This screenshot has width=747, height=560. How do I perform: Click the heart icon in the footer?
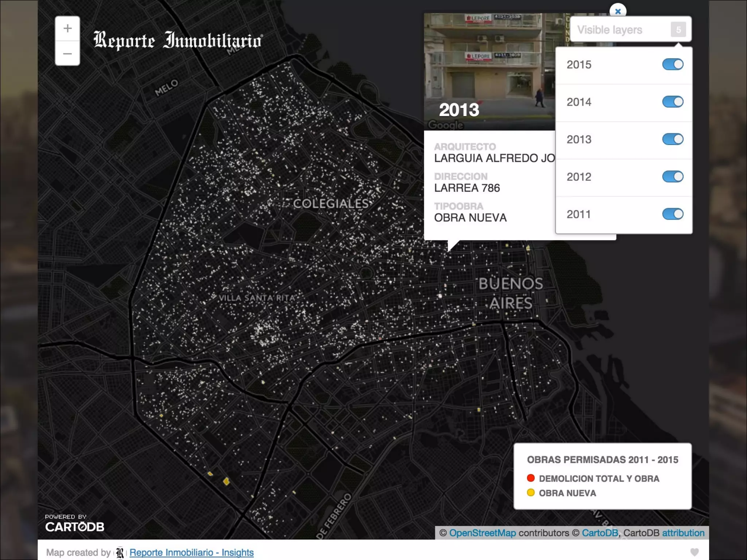click(694, 552)
